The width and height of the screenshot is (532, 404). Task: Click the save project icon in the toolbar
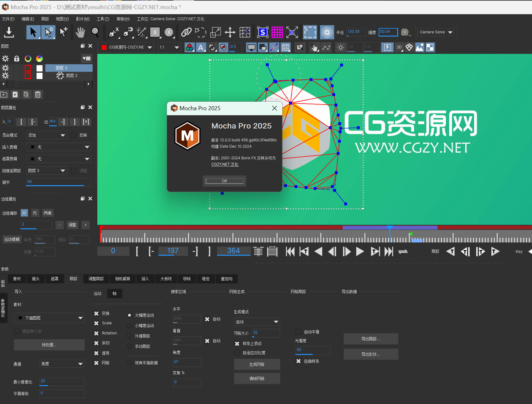[9, 32]
